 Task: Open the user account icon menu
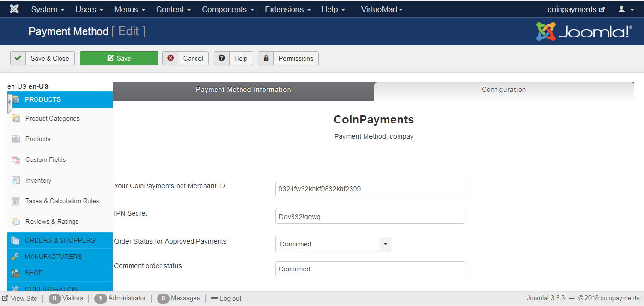coord(625,9)
